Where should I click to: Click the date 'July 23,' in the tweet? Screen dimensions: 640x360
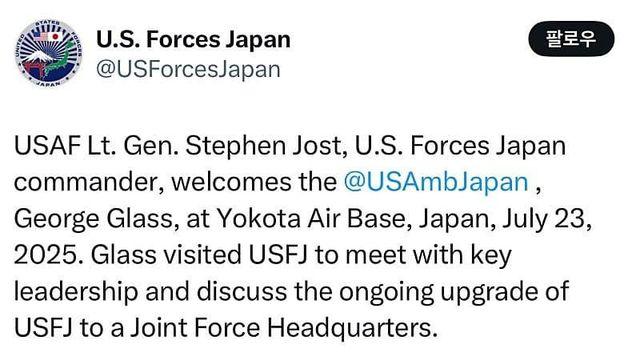(547, 219)
